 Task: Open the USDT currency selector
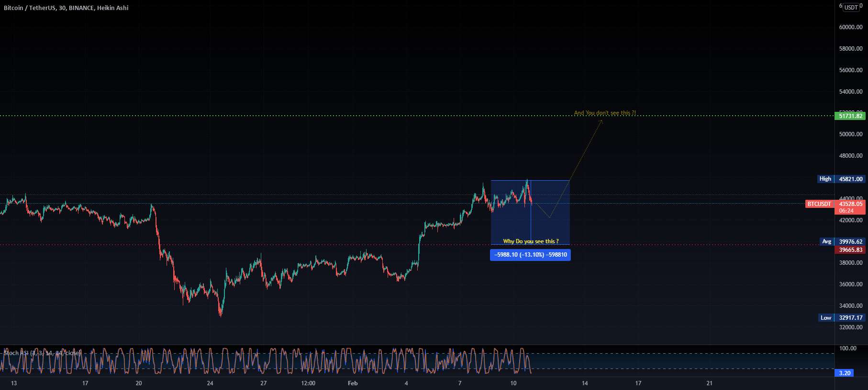[851, 7]
